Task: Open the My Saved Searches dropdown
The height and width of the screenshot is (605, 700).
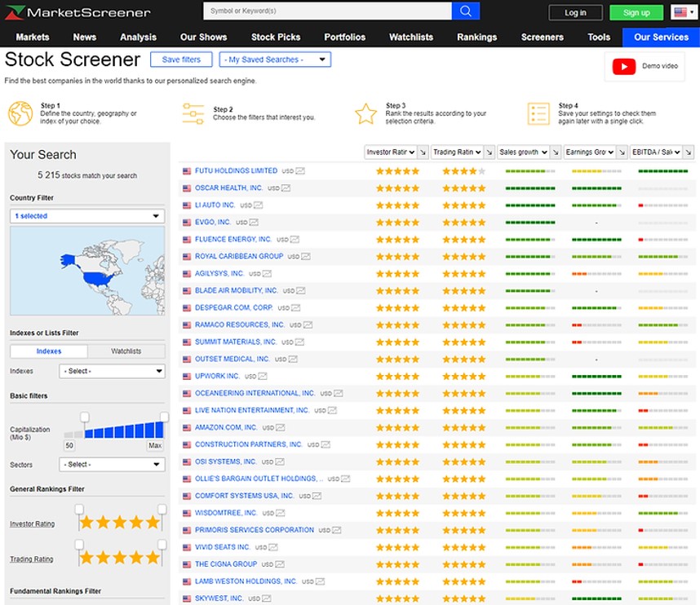Action: (275, 60)
